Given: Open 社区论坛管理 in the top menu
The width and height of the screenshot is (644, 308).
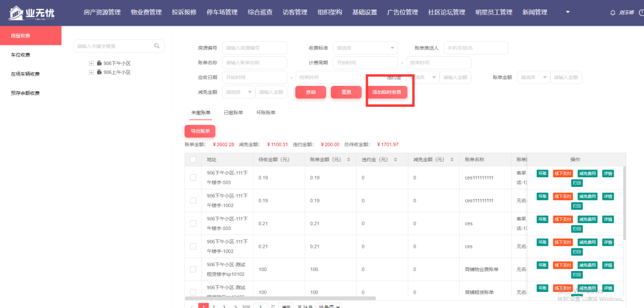Looking at the screenshot, I should (x=447, y=13).
